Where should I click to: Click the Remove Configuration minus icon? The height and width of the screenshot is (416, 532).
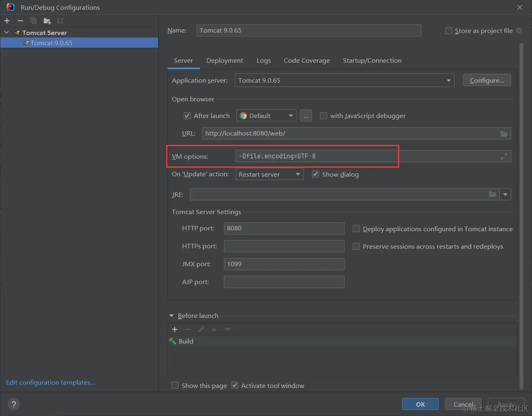point(20,21)
